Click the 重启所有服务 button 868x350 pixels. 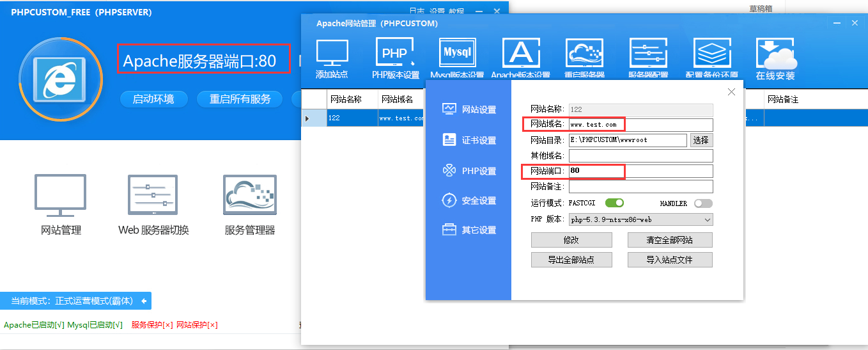240,99
